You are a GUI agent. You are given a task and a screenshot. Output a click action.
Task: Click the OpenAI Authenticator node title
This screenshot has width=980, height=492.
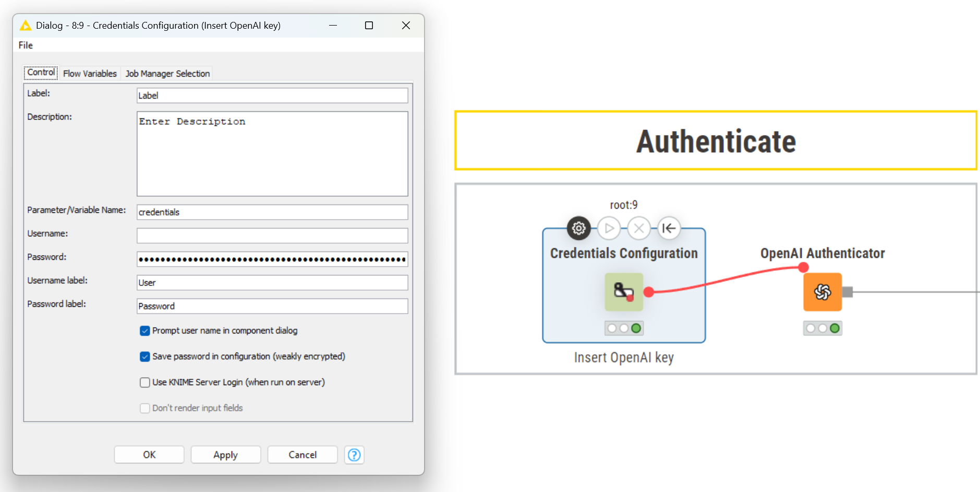click(822, 253)
